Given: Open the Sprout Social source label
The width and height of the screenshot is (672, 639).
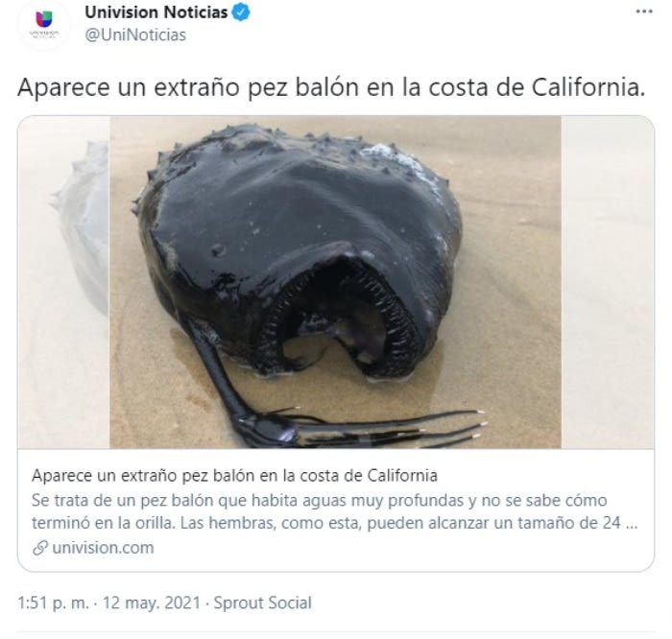Looking at the screenshot, I should tap(262, 603).
